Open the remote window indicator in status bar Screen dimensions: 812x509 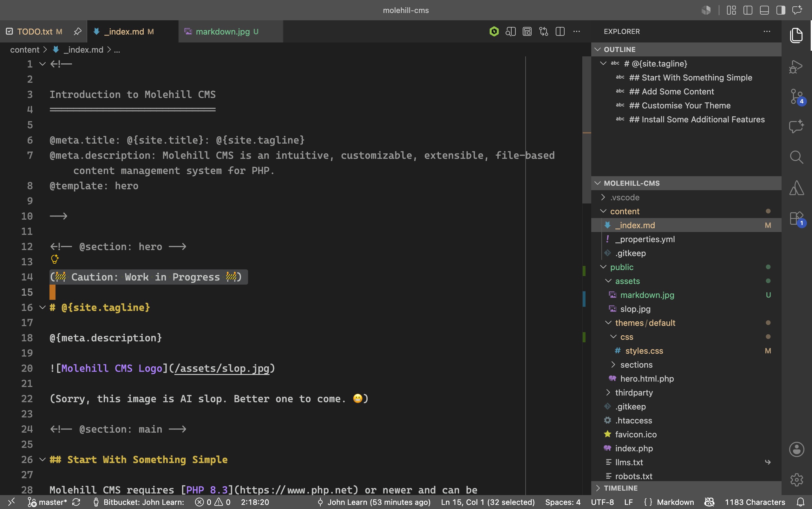point(11,502)
